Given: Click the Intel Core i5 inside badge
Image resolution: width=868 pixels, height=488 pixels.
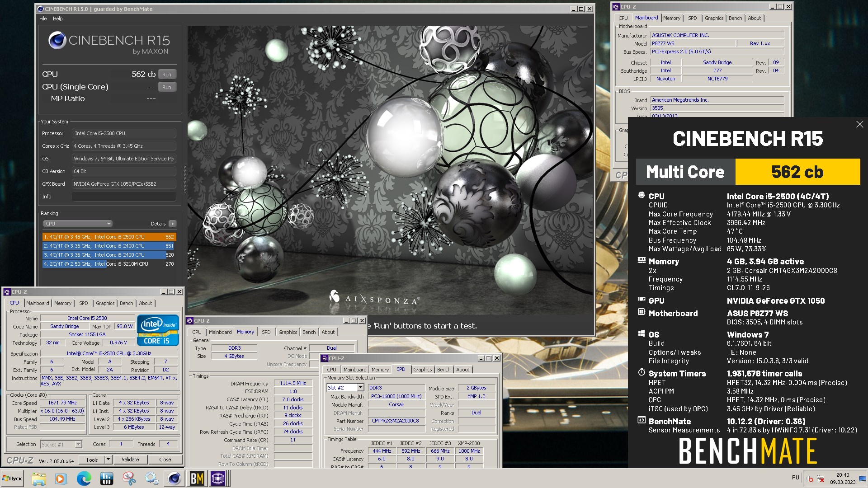Looking at the screenshot, I should [158, 331].
